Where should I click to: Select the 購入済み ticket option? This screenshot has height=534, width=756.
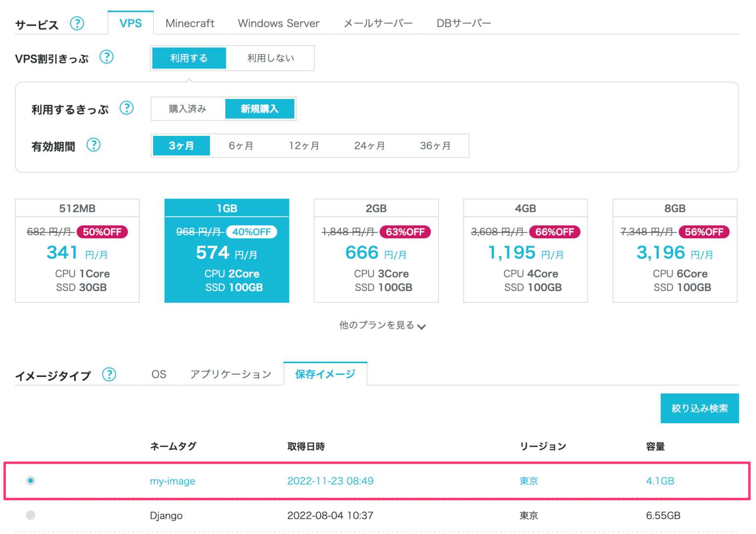pyautogui.click(x=187, y=108)
